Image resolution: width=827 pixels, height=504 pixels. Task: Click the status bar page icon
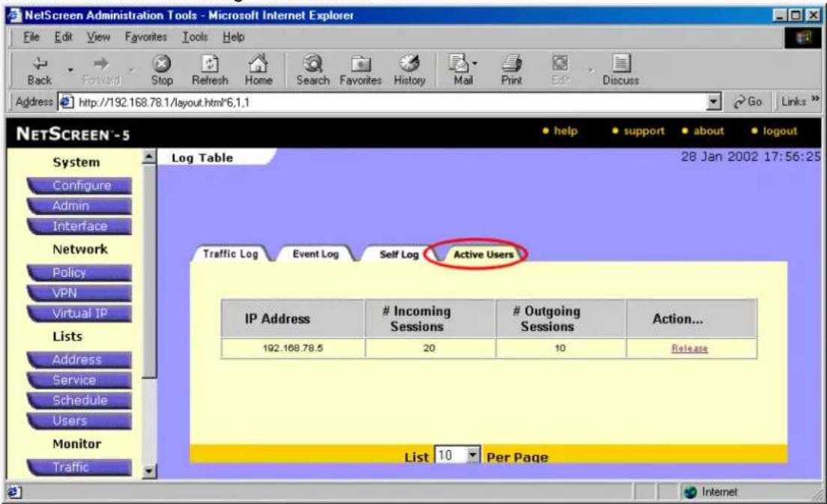(14, 492)
